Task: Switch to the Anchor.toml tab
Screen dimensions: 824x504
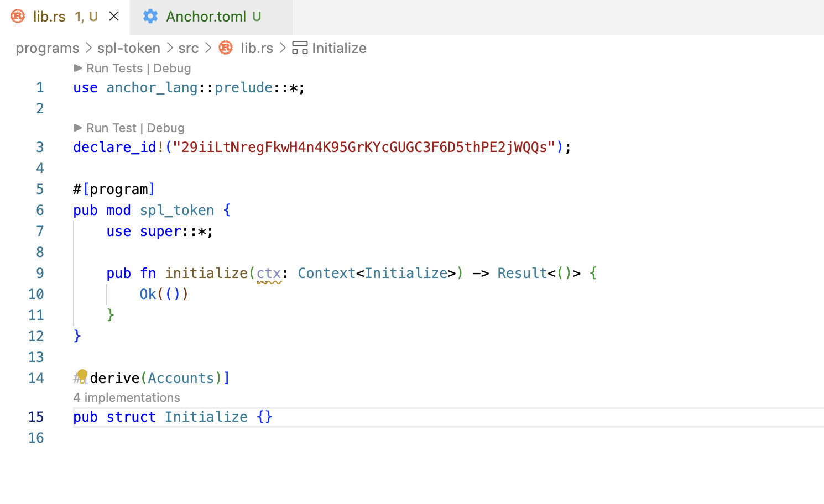Action: coord(206,17)
